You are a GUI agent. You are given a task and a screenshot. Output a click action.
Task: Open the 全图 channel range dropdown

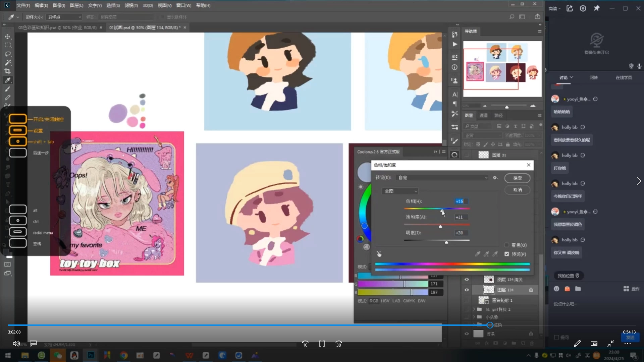tap(400, 191)
